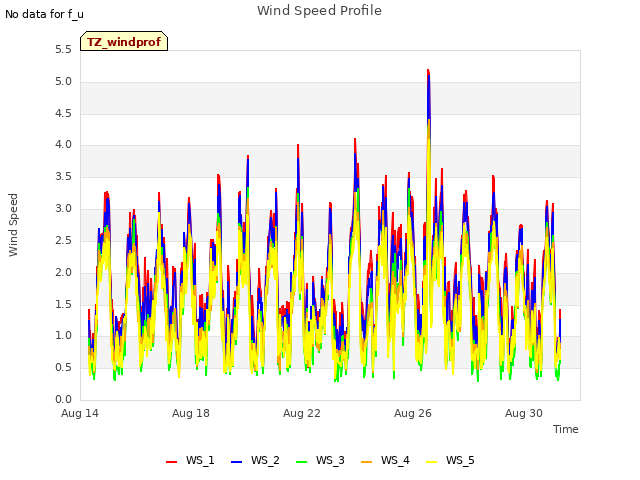Click the red WS_1 legend swatch
Viewport: 640px width, 480px height.
(x=171, y=462)
